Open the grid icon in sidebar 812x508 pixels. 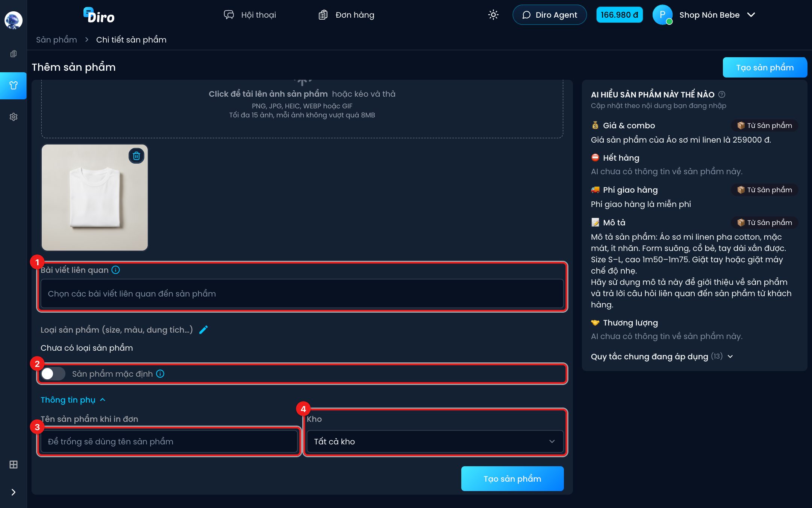(14, 465)
